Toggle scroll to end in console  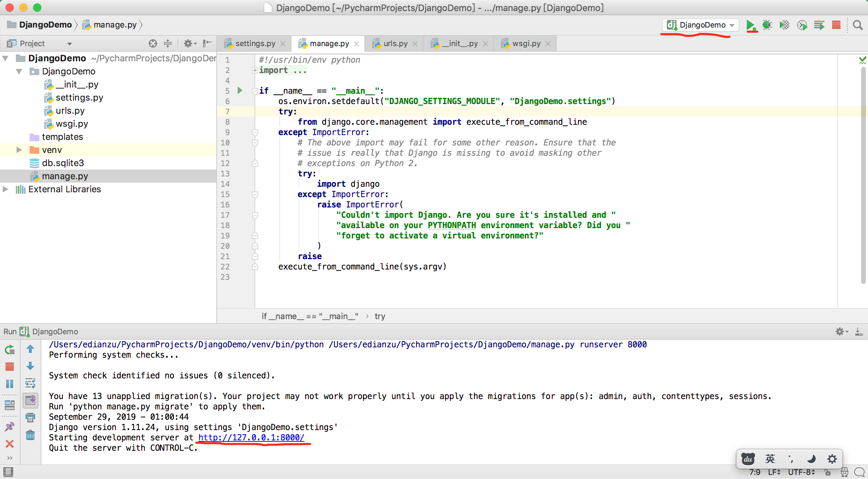pos(30,400)
